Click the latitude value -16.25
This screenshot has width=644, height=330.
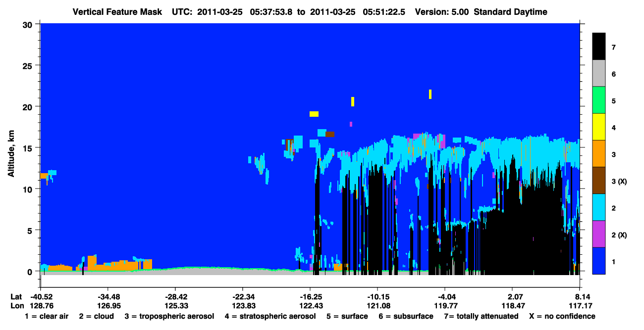click(310, 296)
